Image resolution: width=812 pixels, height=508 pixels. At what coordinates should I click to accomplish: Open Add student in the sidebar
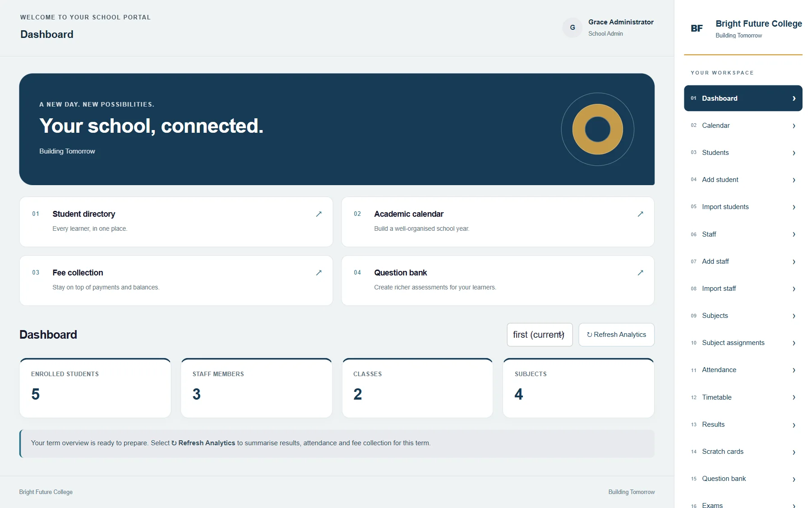pos(743,180)
